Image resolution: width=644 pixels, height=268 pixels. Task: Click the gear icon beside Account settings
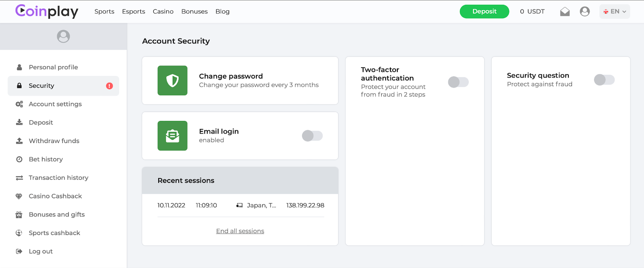[x=19, y=104]
